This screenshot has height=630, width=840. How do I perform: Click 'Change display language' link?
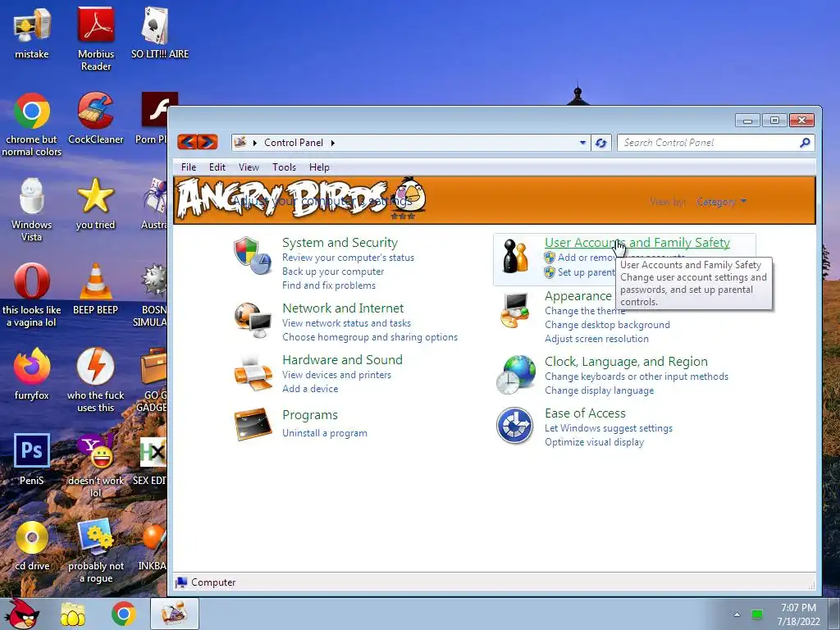click(600, 390)
